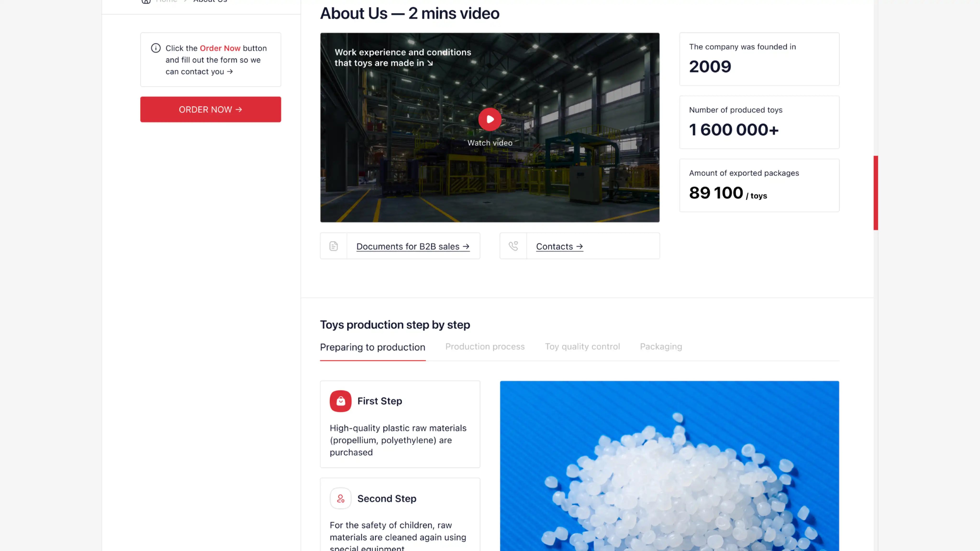Play the About Us factory video
Viewport: 980px width, 551px height.
click(490, 119)
